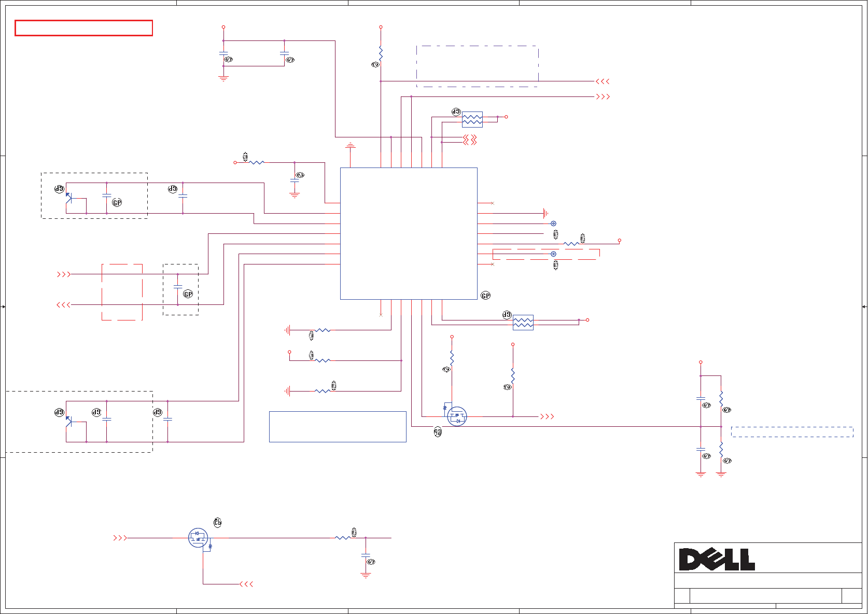Select the solid blue note box below IC
868x614 pixels.
point(338,427)
